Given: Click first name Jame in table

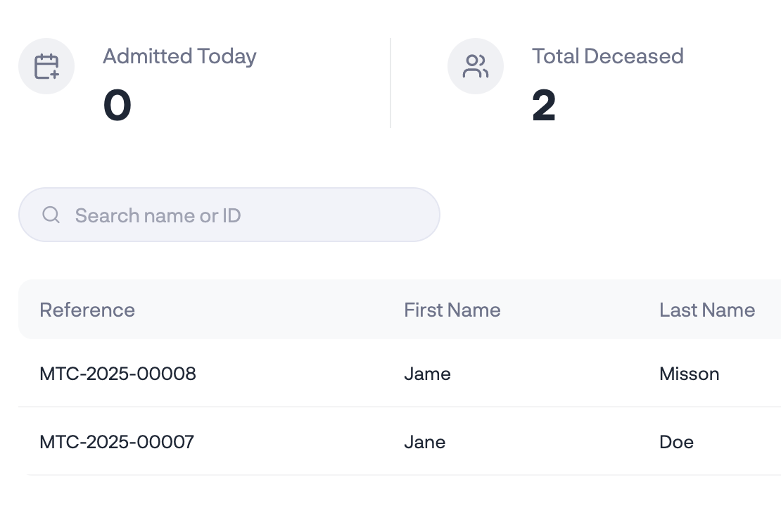Looking at the screenshot, I should (x=427, y=374).
